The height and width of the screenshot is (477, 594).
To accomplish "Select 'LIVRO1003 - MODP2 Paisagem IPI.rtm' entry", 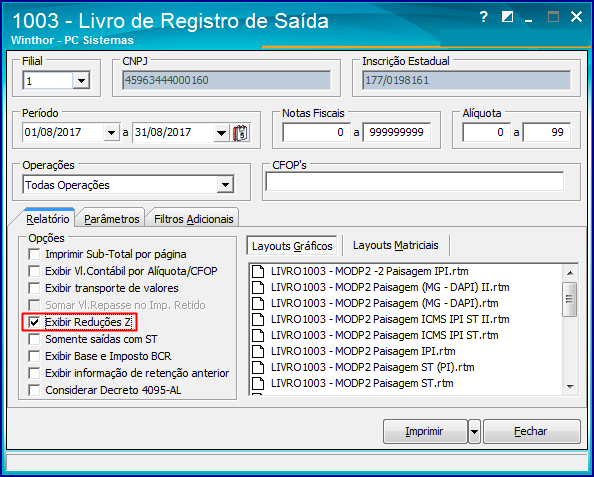I will (x=363, y=351).
